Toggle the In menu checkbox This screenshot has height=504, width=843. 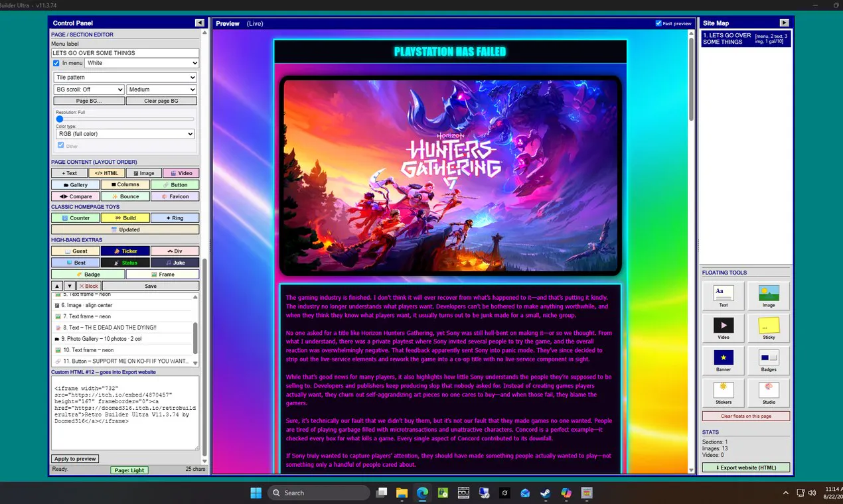tap(56, 63)
